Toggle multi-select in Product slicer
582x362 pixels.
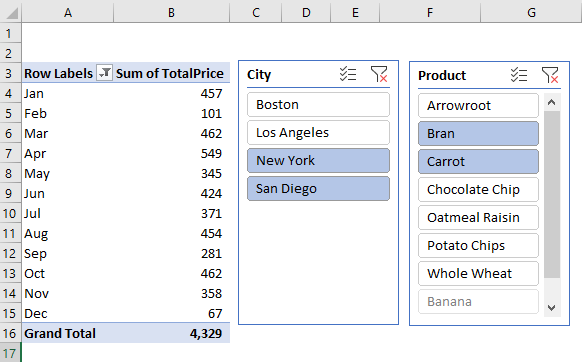click(519, 75)
